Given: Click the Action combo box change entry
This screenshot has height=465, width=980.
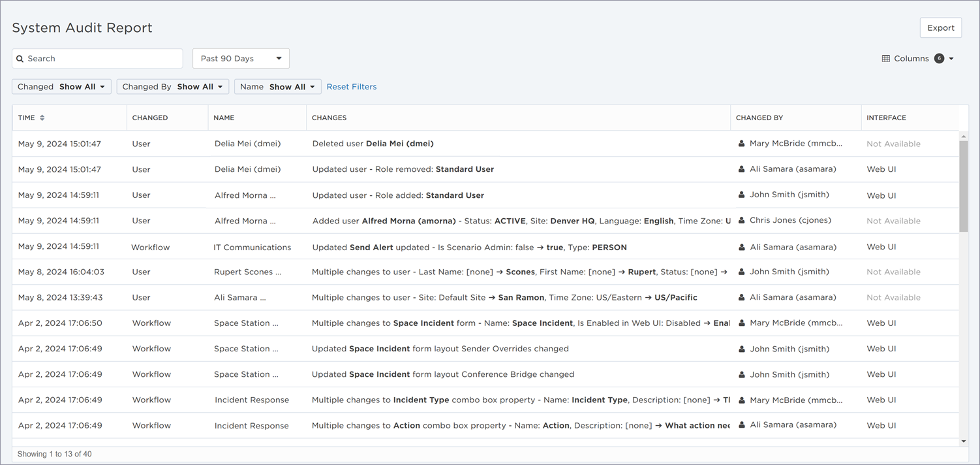Looking at the screenshot, I should 521,425.
